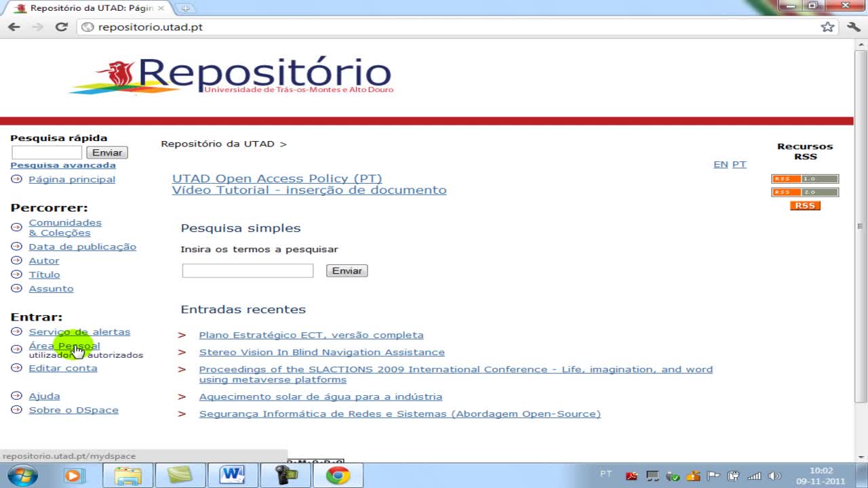
Task: Click the arrow icon beside Autor
Action: [16, 260]
